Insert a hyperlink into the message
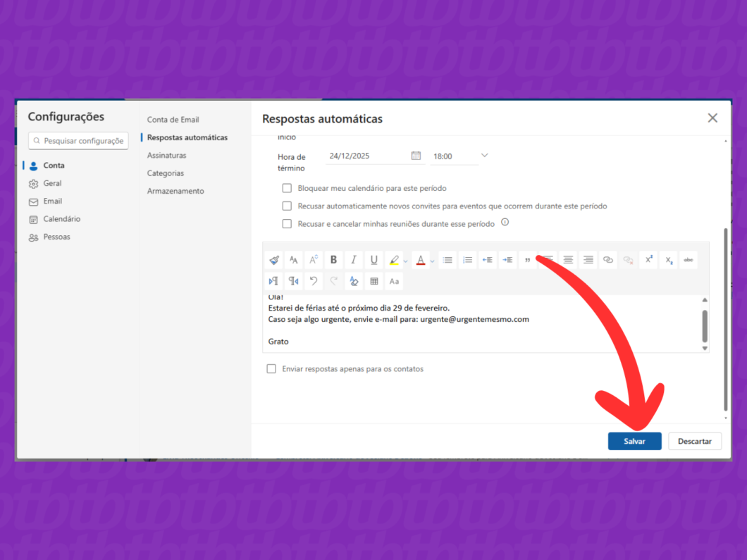This screenshot has width=747, height=560. click(x=607, y=260)
